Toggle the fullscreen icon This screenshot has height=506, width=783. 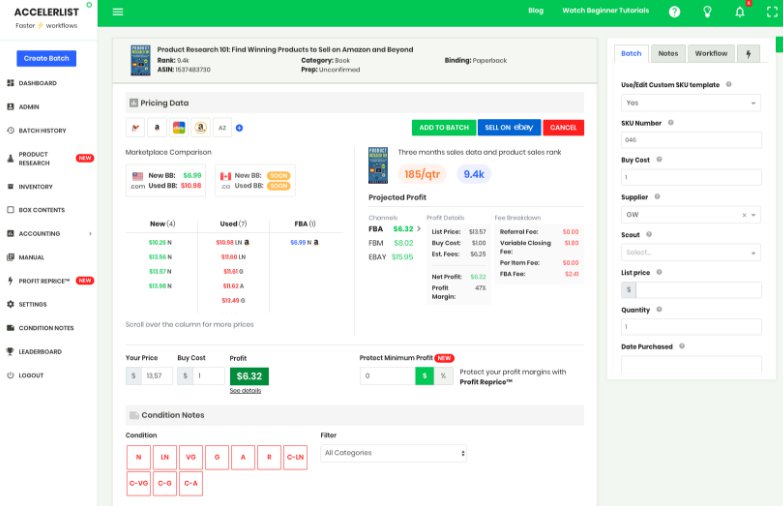click(x=772, y=12)
